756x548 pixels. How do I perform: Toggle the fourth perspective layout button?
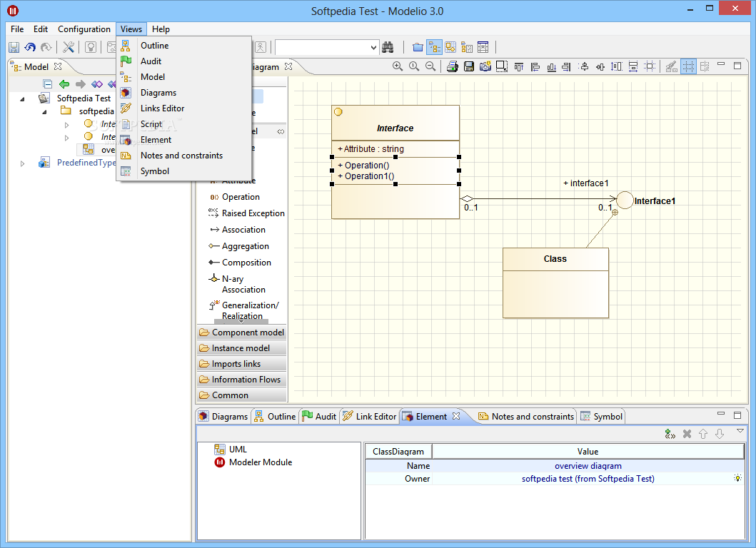click(483, 47)
